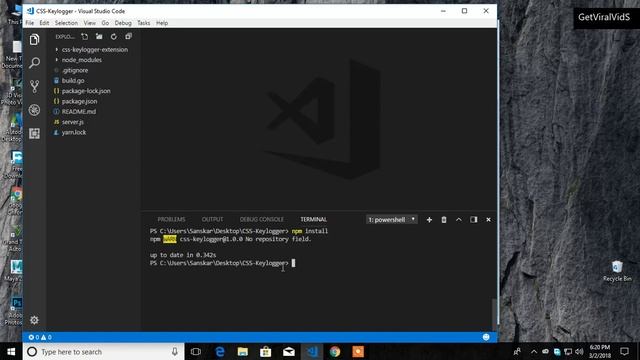Open the Tasks menu

[x=144, y=23]
